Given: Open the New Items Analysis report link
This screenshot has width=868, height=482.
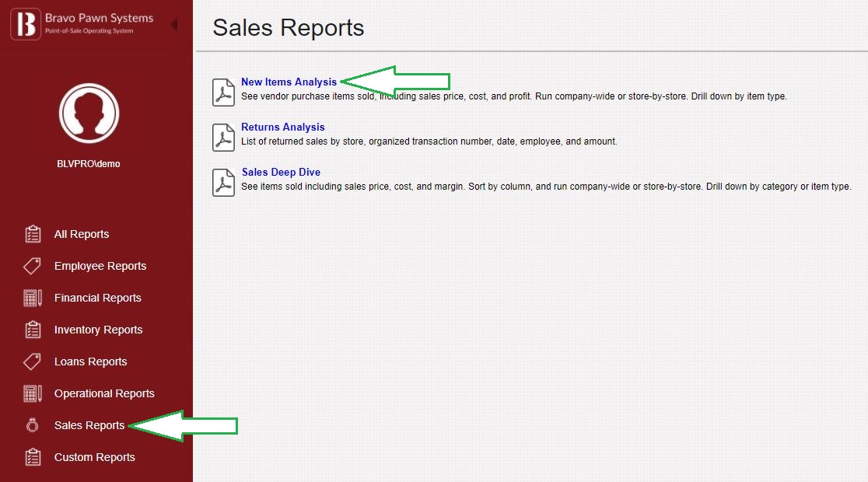Looking at the screenshot, I should (289, 82).
